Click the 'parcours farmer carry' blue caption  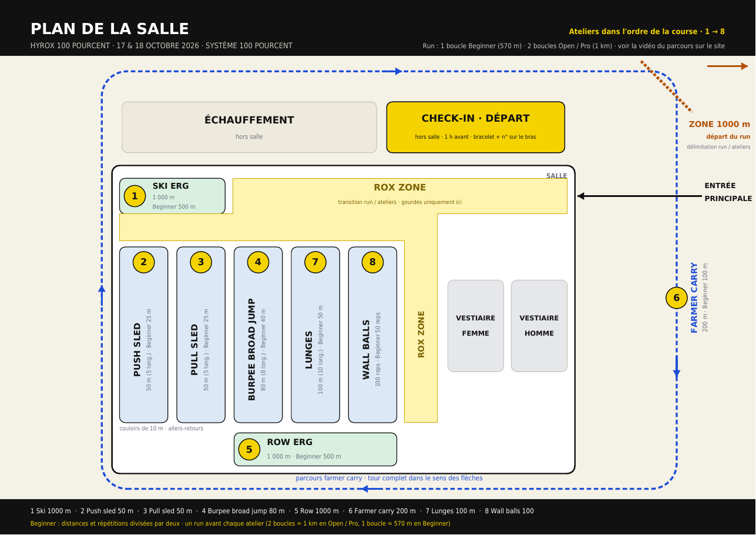click(x=389, y=478)
